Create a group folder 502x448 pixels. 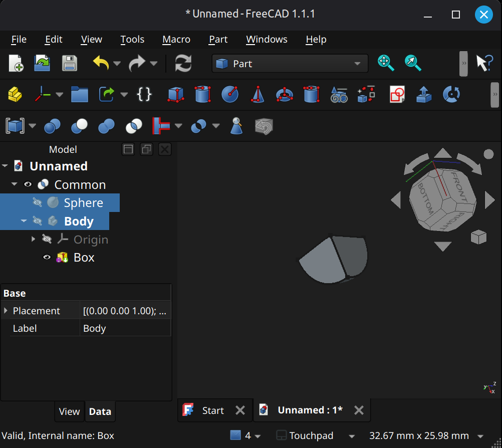coord(79,95)
